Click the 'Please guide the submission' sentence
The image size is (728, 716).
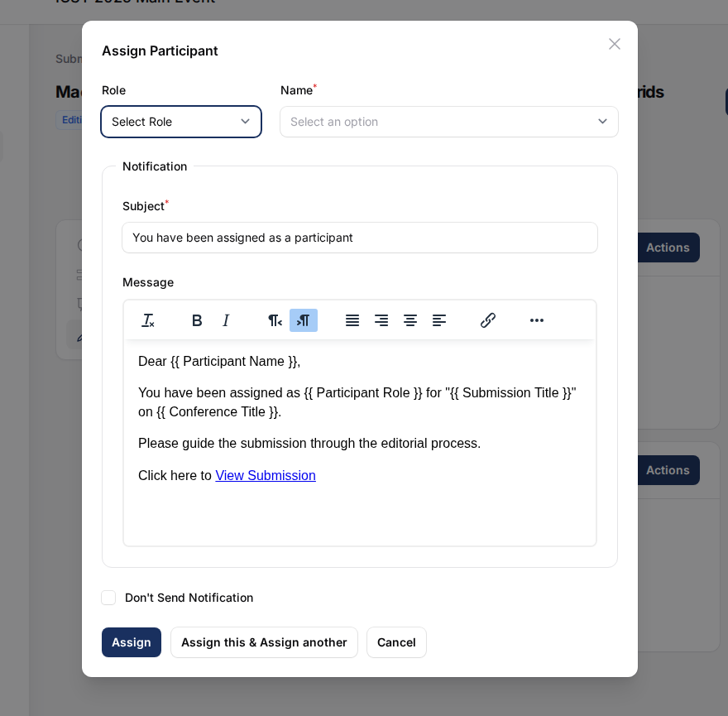[309, 444]
